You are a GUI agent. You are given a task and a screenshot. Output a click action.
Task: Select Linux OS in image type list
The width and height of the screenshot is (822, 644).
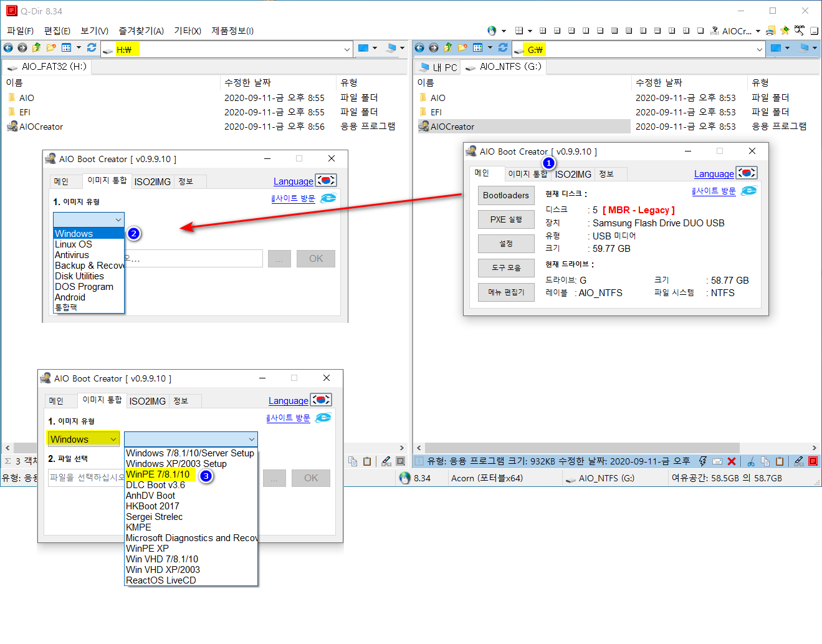click(x=89, y=244)
